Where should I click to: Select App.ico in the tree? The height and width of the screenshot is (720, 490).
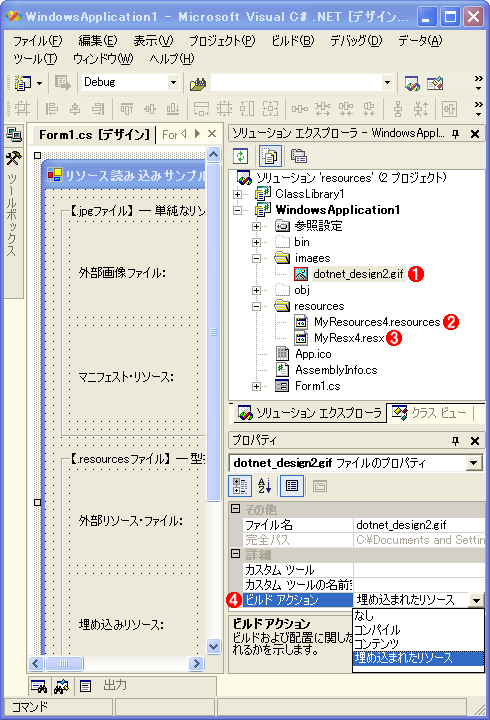(313, 354)
